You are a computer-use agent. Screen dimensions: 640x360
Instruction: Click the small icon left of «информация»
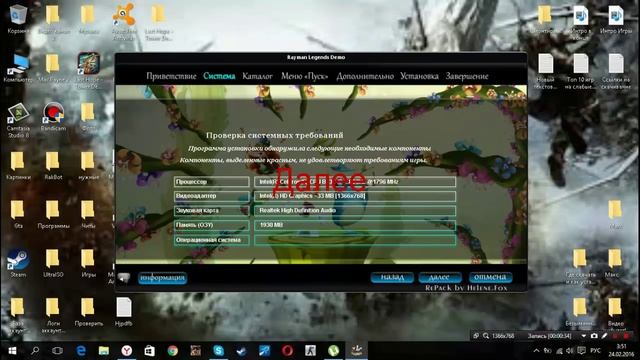(124, 278)
